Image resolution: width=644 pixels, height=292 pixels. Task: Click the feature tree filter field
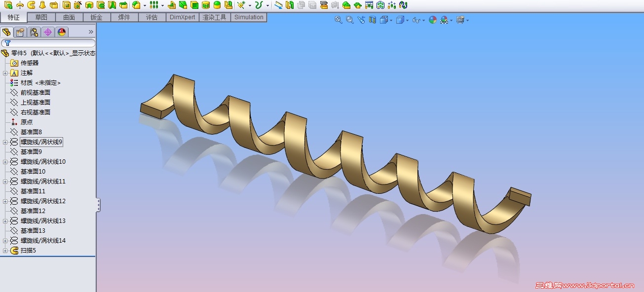pos(48,43)
